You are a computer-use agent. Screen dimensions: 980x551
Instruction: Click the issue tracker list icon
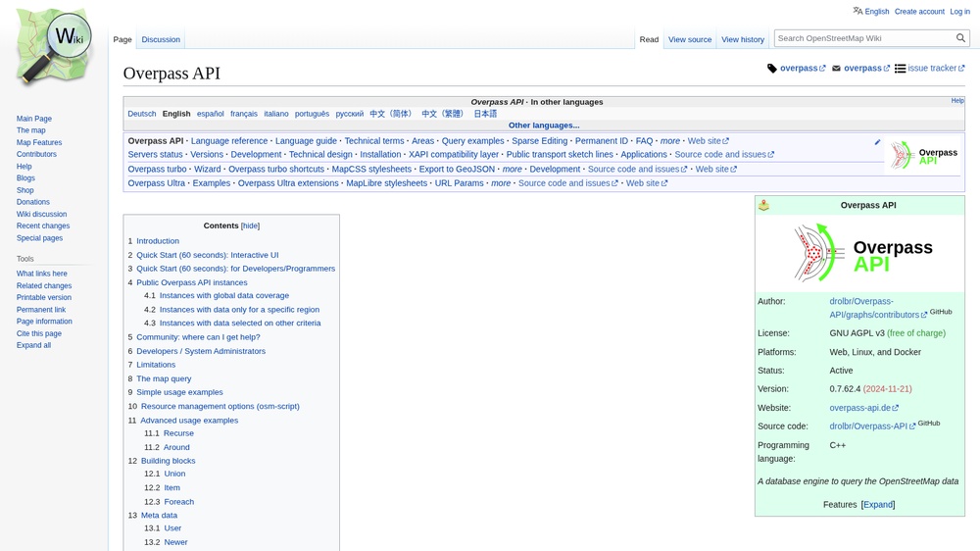pos(900,69)
